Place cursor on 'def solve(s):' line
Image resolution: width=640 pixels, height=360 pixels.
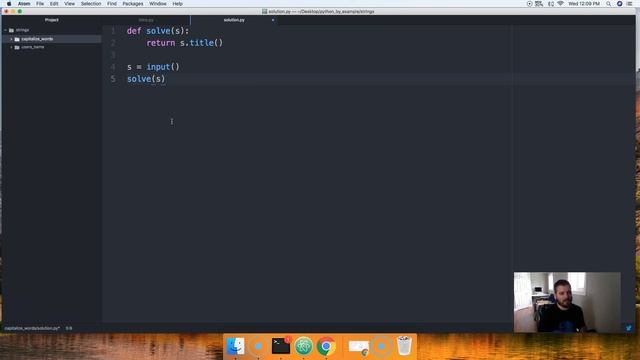coord(158,31)
